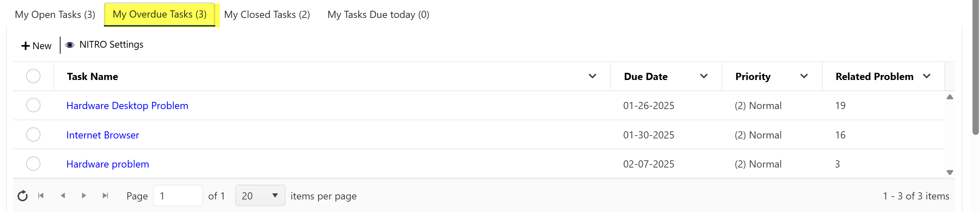Image resolution: width=980 pixels, height=212 pixels.
Task: Click the plus New task icon
Action: point(25,46)
